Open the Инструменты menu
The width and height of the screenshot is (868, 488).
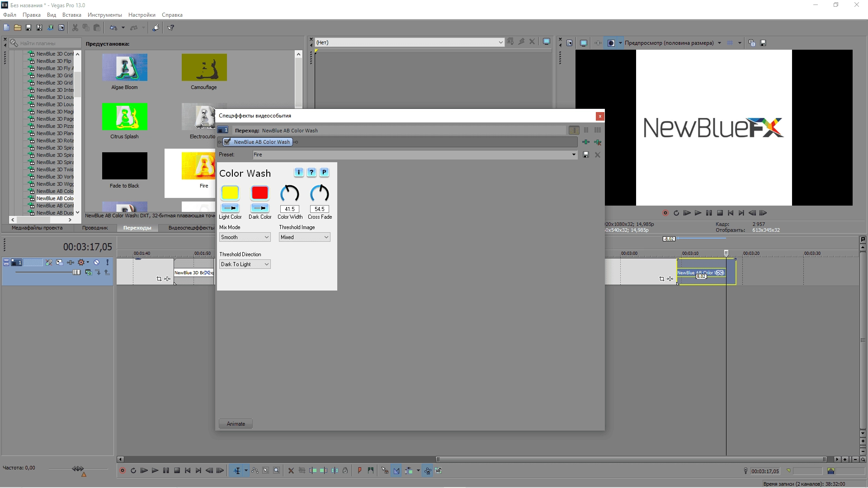point(104,15)
